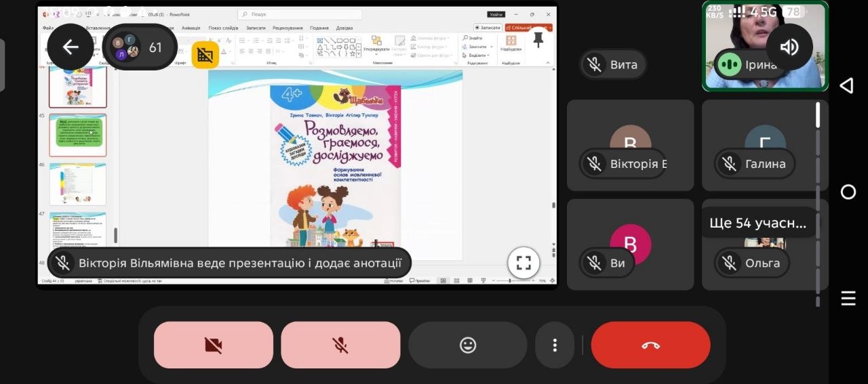
Task: Open the Рецензування ribbon tab
Action: tap(288, 28)
